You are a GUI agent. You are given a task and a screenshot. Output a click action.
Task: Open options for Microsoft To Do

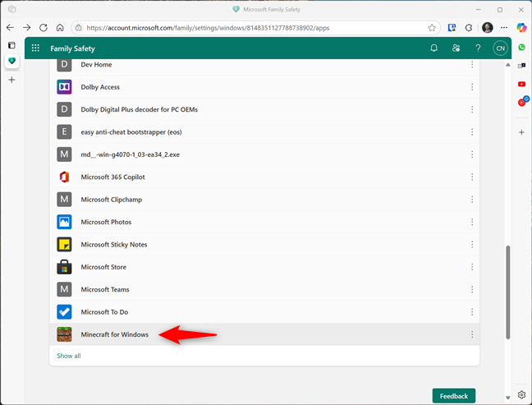472,312
